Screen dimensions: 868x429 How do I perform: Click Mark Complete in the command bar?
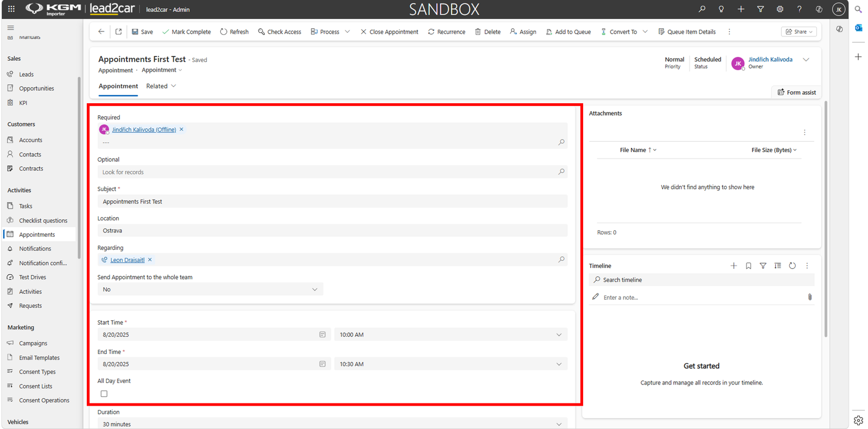coord(186,31)
